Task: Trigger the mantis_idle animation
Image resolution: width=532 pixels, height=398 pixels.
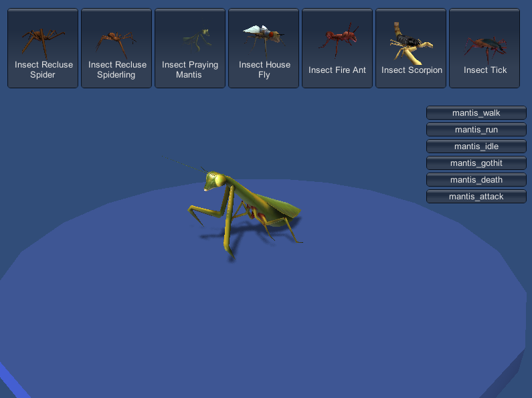Action: (476, 146)
